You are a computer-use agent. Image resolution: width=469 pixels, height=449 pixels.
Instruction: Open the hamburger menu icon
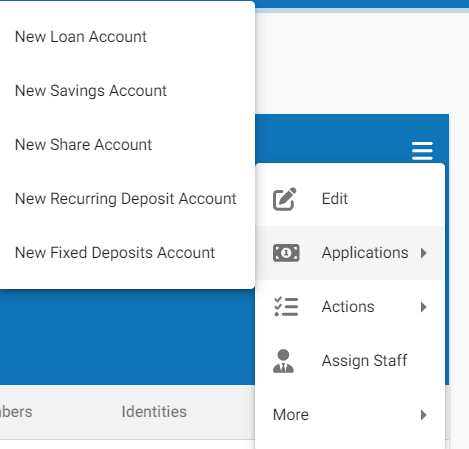[422, 151]
